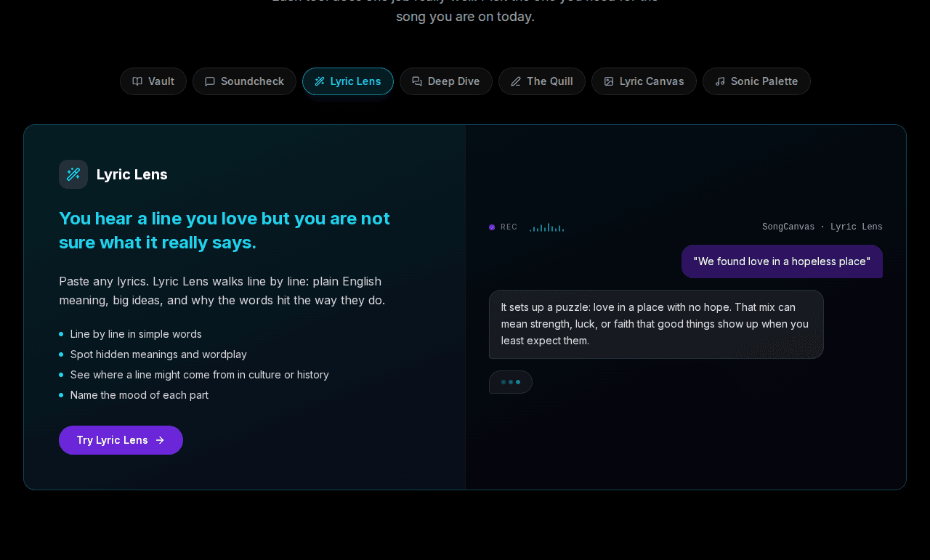Switch to the Soundcheck tab
The width and height of the screenshot is (930, 560).
pos(244,81)
